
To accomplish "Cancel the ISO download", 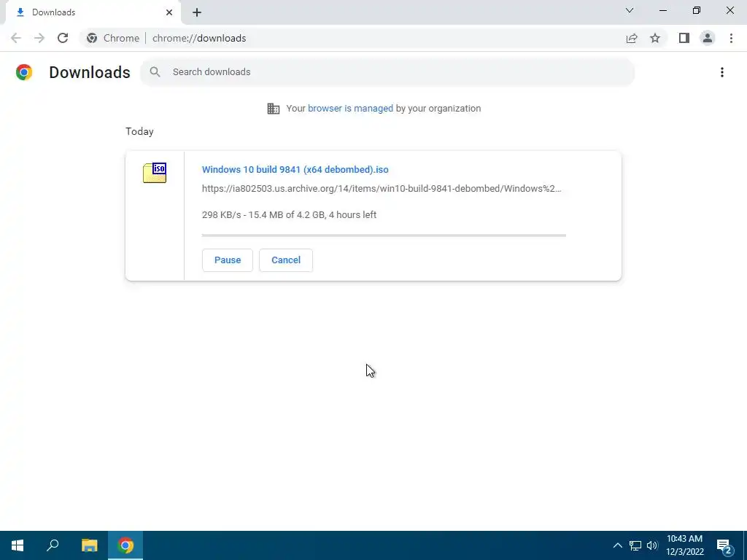I will click(286, 260).
